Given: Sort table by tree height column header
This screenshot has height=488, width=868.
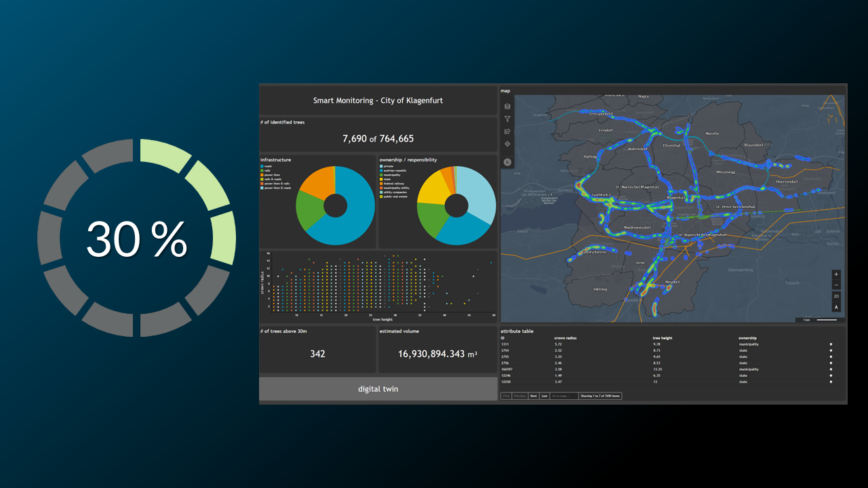Looking at the screenshot, I should point(662,338).
